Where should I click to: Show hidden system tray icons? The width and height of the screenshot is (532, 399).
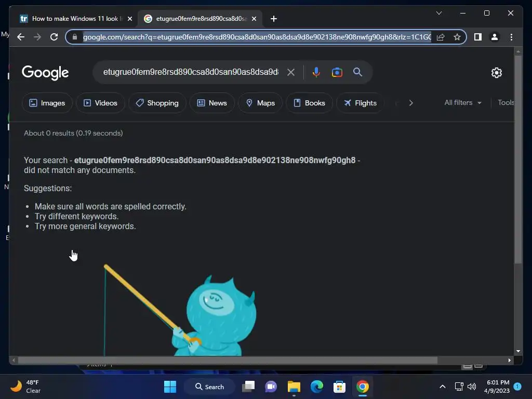(443, 387)
